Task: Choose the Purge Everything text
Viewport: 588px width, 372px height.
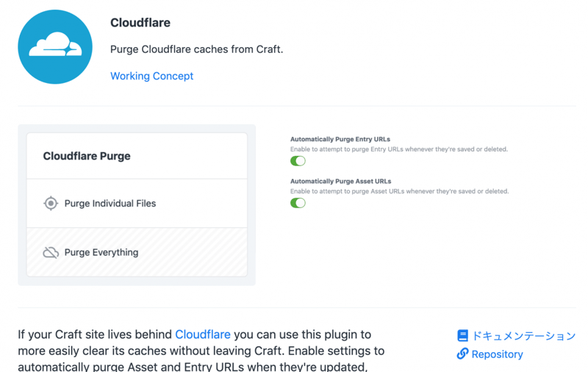Action: pos(101,253)
